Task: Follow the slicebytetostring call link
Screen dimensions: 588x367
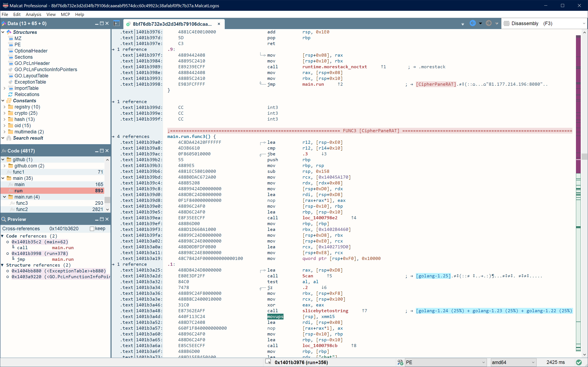Action: (325, 311)
